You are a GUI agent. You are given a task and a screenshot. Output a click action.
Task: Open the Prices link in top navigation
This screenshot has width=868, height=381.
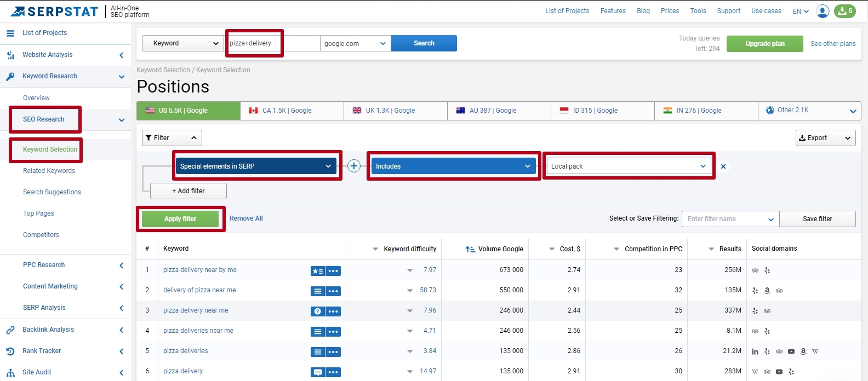(670, 11)
